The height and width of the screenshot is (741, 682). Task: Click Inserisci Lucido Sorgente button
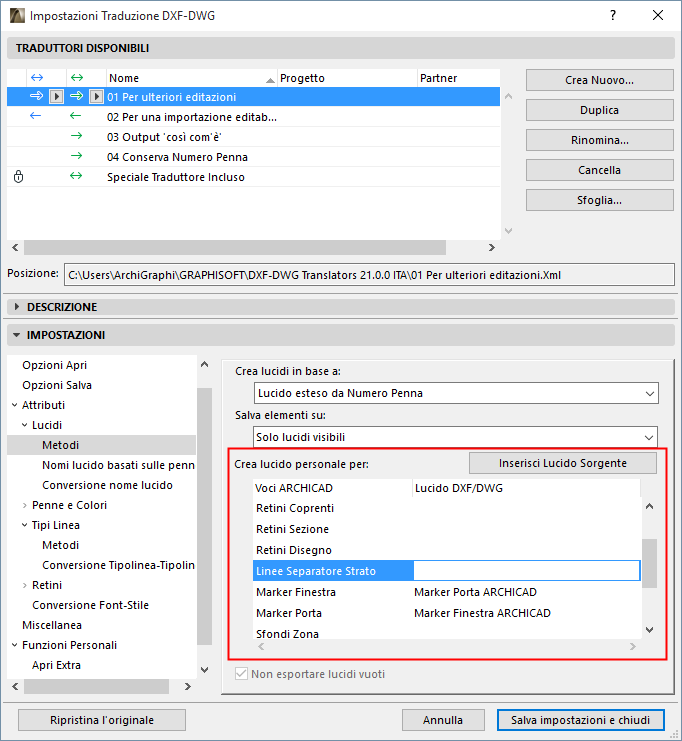562,463
